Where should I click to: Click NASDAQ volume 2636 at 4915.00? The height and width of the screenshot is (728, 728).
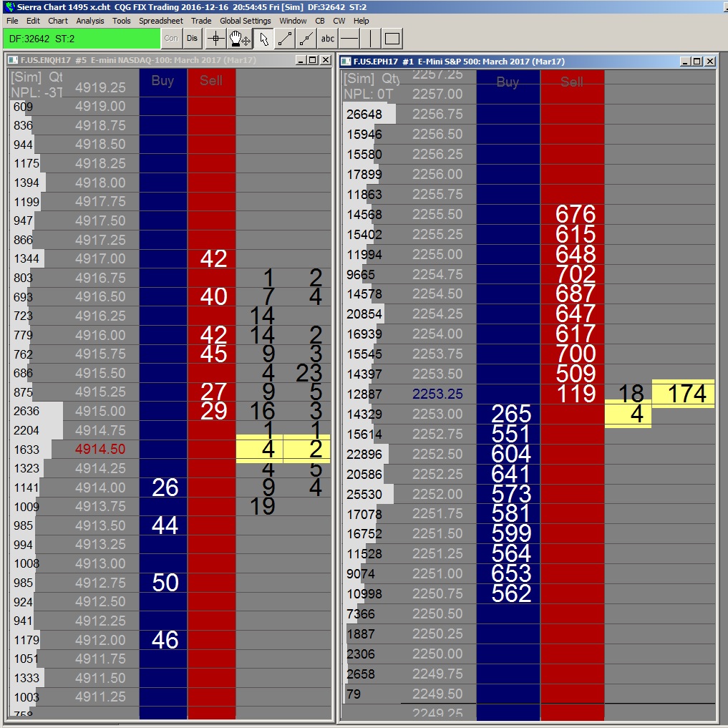[x=26, y=412]
